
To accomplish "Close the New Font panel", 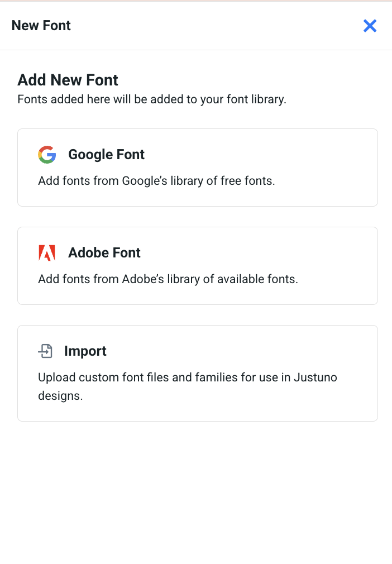I will pos(370,26).
